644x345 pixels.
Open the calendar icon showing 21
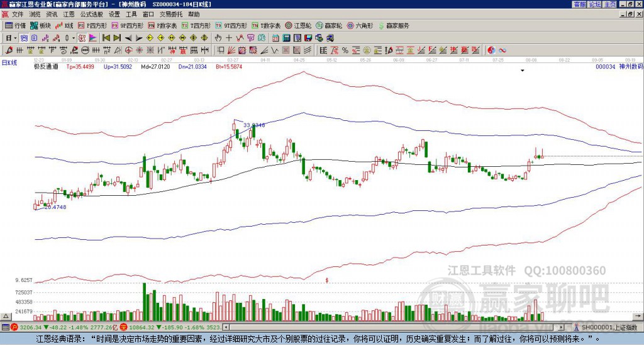coord(275,38)
